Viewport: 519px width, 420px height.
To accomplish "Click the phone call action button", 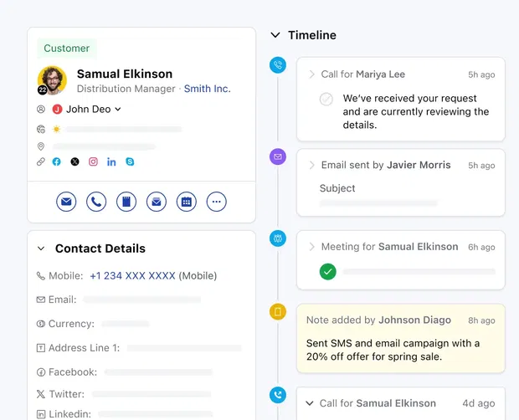I will [x=96, y=202].
